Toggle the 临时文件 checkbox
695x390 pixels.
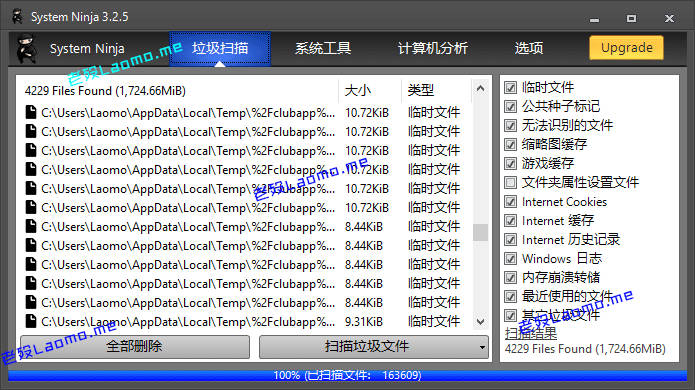pos(511,87)
